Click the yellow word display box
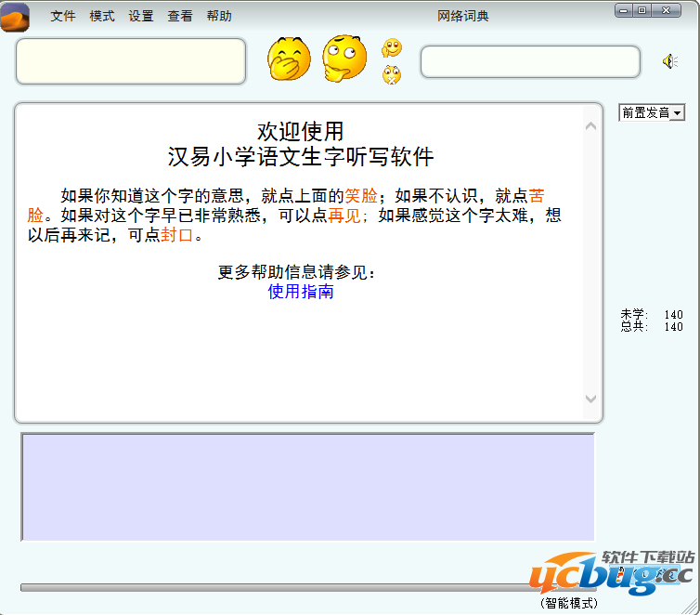The width and height of the screenshot is (700, 615). tap(131, 61)
